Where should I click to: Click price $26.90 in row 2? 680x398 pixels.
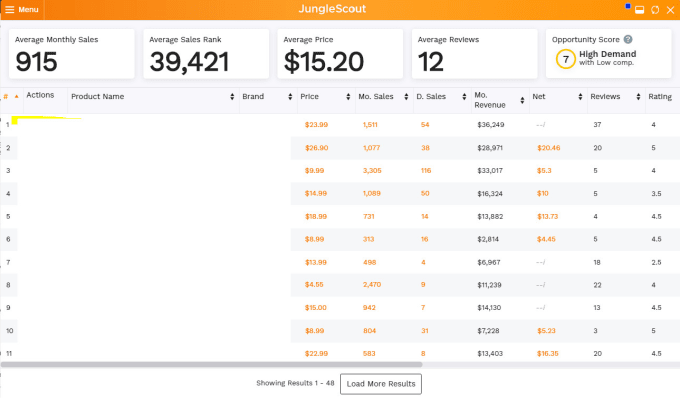(317, 148)
